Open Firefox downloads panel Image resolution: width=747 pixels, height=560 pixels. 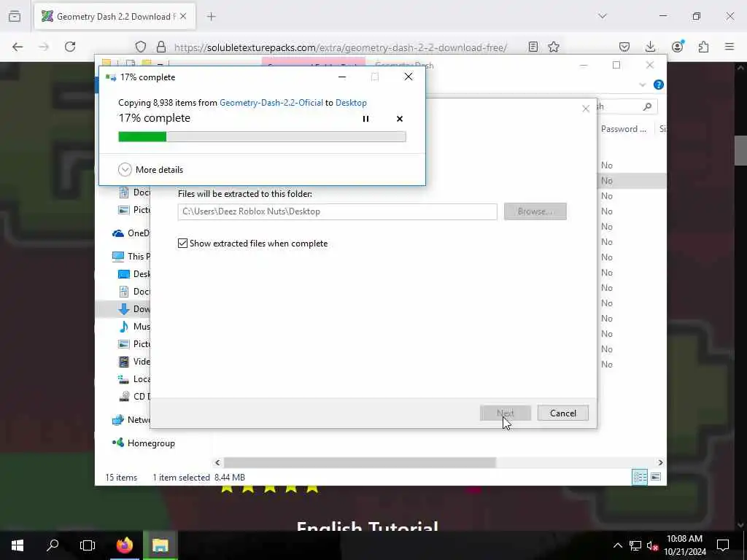(650, 47)
